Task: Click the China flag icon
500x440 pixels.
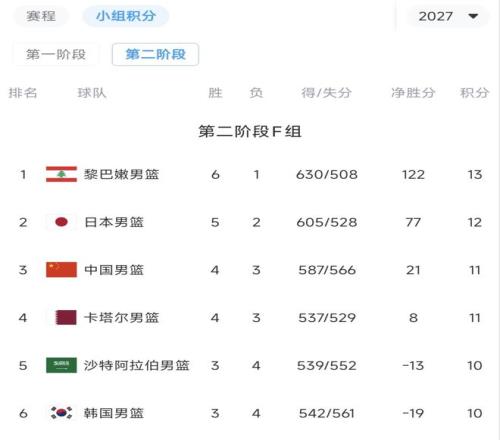Action: (x=61, y=270)
